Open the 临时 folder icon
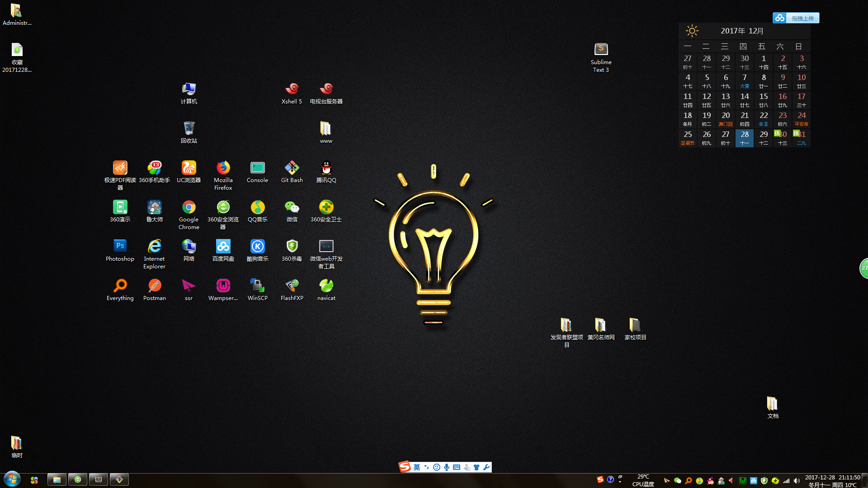The width and height of the screenshot is (868, 488). pos(17,446)
